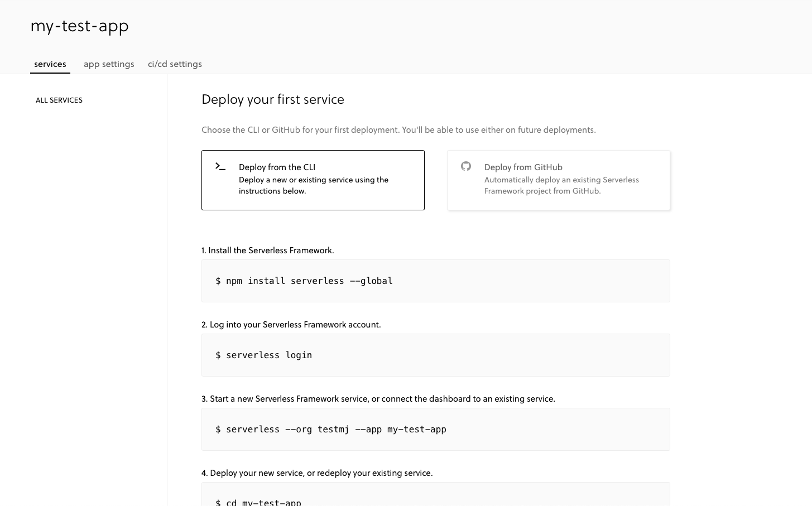Open the ci/cd settings tab
Screen dimensions: 812x506
coord(175,64)
